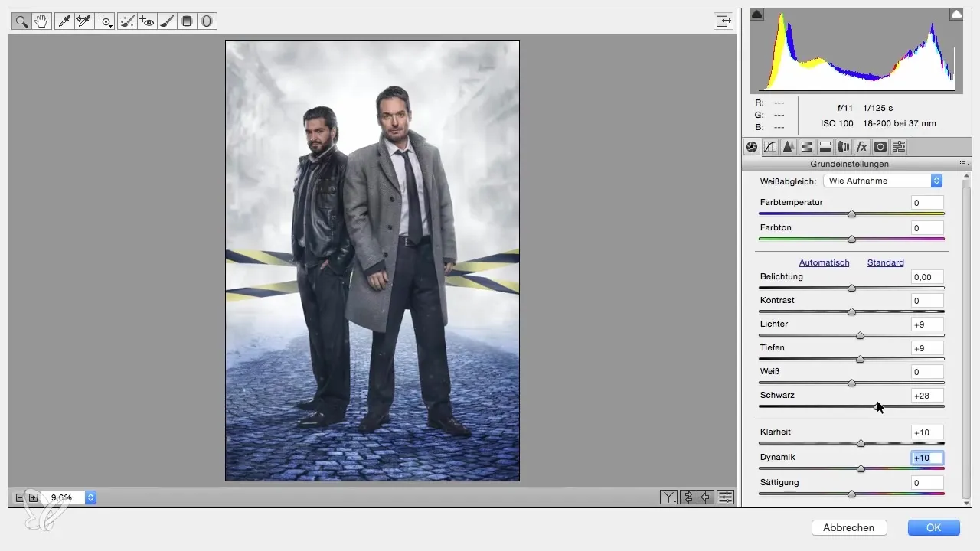Select the Adjustment Brush tool
The width and height of the screenshot is (980, 551).
(x=167, y=21)
